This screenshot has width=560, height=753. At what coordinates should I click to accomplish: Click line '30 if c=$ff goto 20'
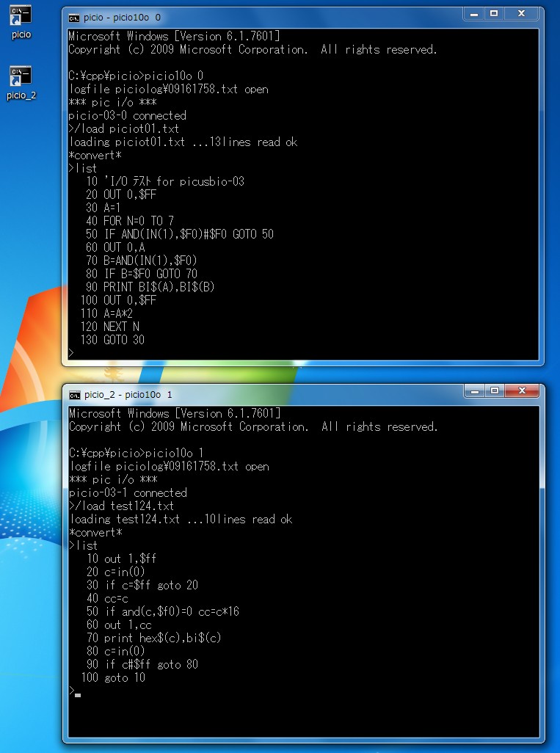[x=142, y=586]
